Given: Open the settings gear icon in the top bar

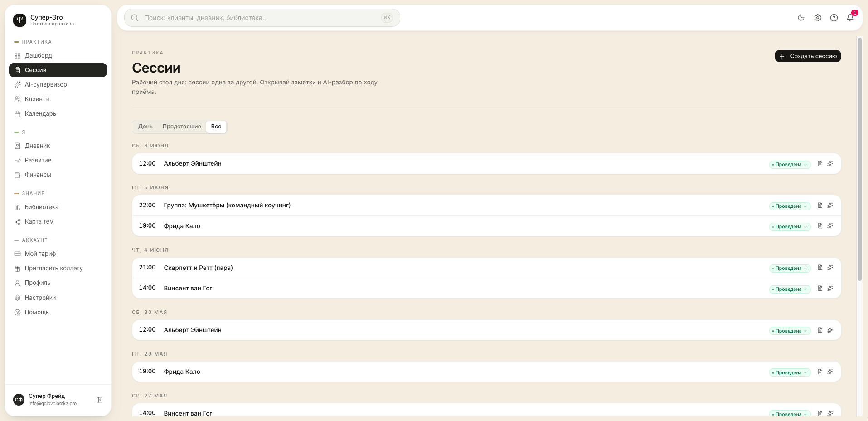Looking at the screenshot, I should 818,18.
